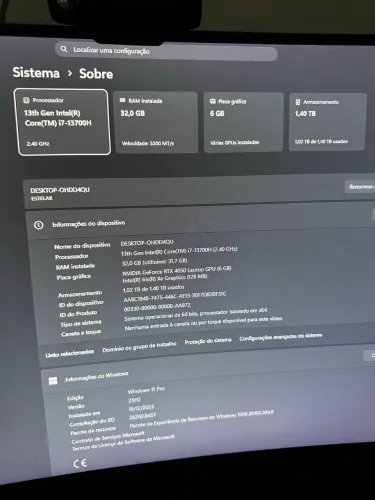Select the ID do Produto value 00330-80000
375x500 pixels.
[x=157, y=307]
